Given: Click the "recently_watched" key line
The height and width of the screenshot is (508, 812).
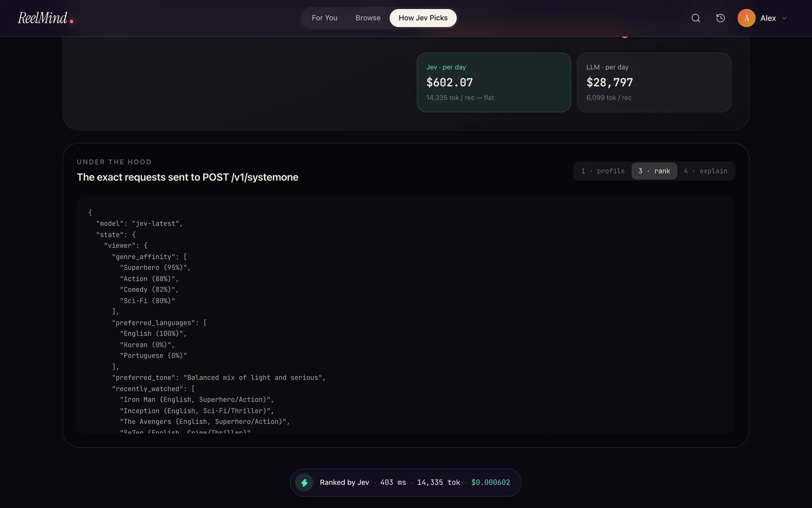Looking at the screenshot, I should (x=153, y=389).
